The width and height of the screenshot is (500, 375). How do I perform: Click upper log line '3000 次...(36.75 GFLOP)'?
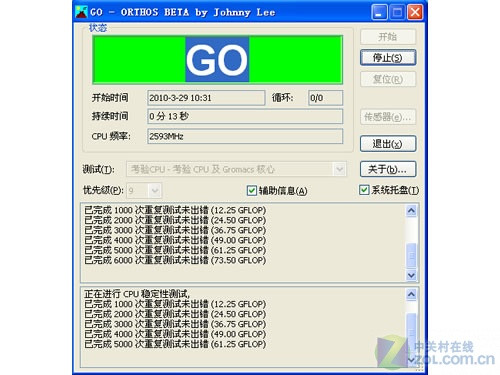pyautogui.click(x=175, y=230)
